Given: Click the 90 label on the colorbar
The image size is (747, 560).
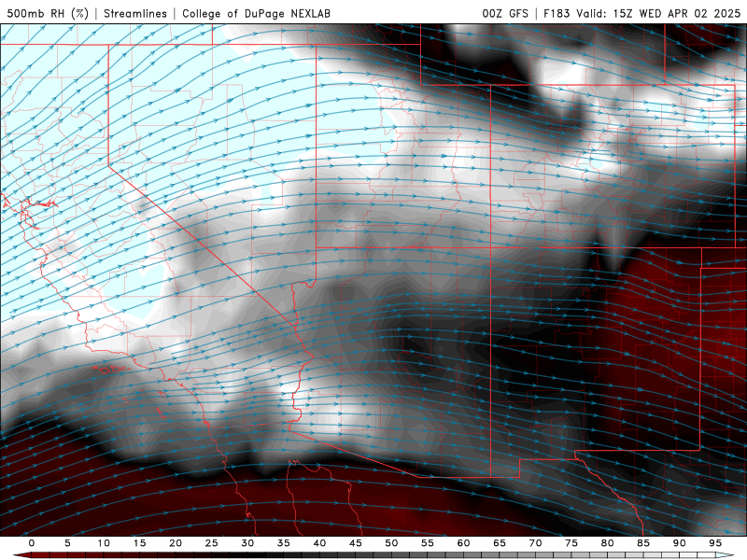Looking at the screenshot, I should (679, 543).
